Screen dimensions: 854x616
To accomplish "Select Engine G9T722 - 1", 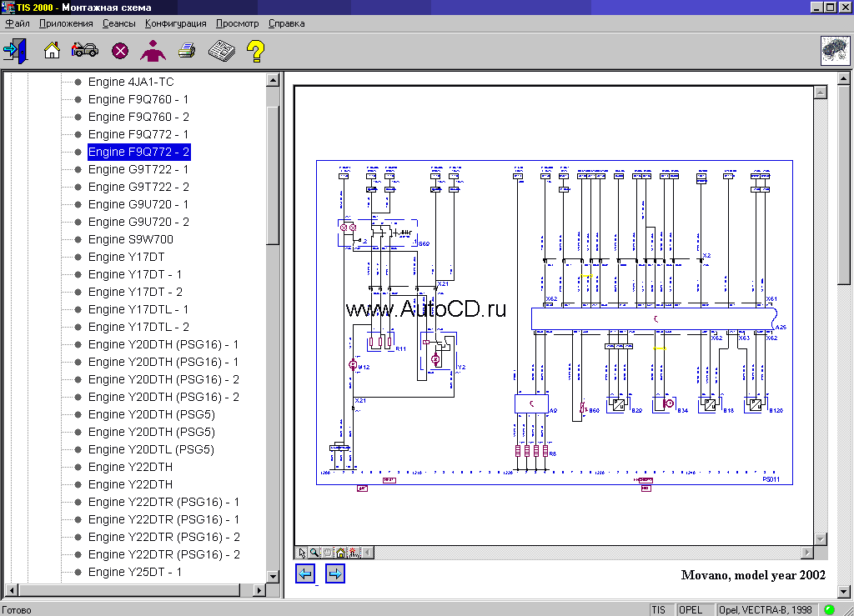I will click(138, 169).
